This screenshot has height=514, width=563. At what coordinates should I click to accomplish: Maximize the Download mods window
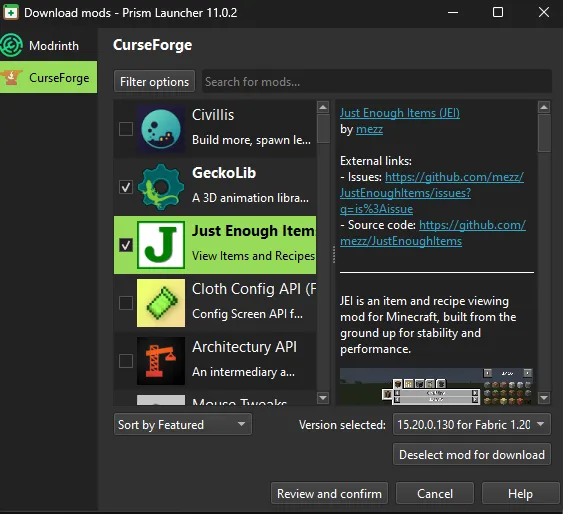pyautogui.click(x=498, y=13)
